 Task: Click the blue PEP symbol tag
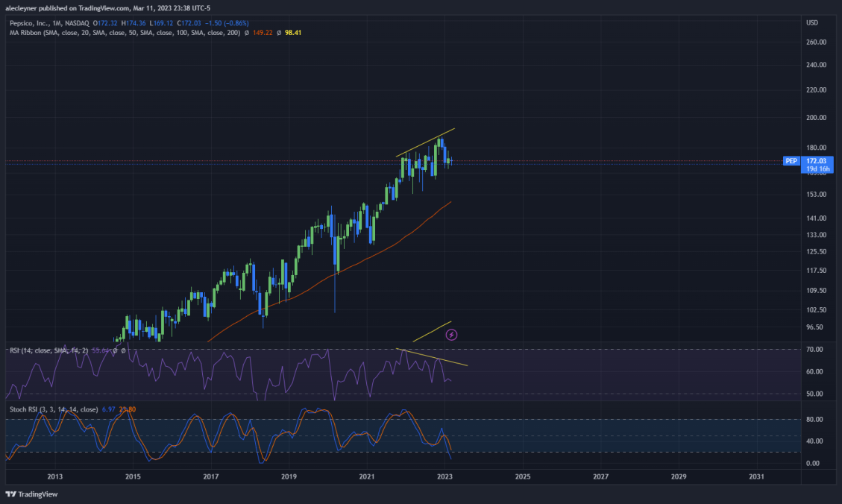click(791, 161)
